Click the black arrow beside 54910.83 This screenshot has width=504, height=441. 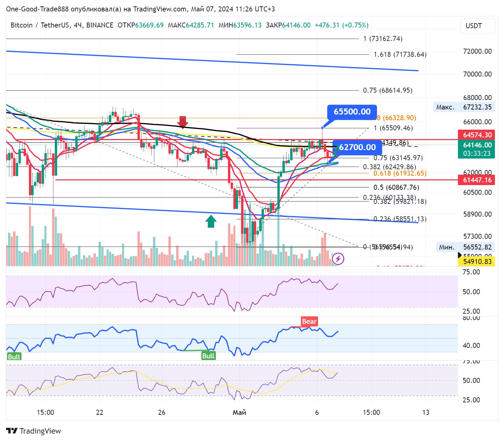[x=460, y=255]
